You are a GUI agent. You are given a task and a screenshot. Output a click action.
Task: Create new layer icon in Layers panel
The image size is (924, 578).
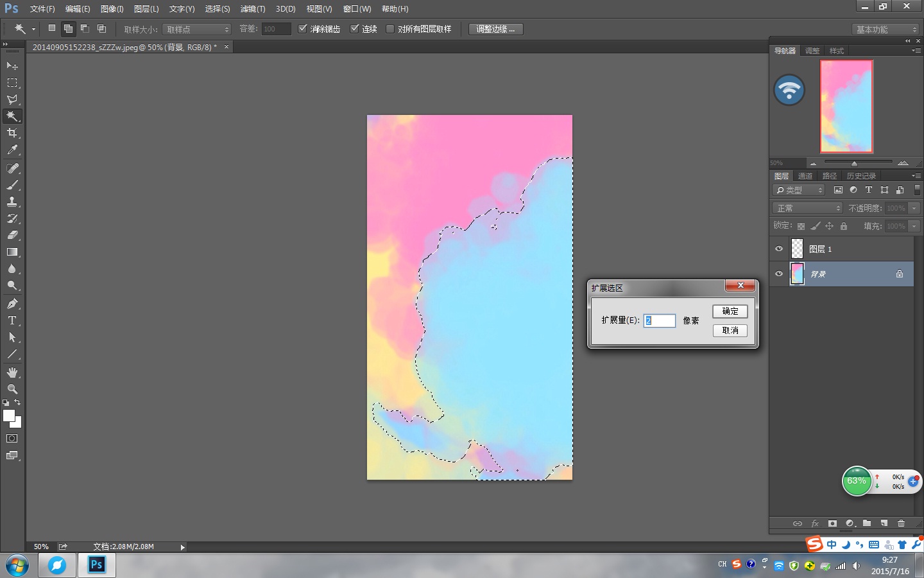click(x=884, y=523)
